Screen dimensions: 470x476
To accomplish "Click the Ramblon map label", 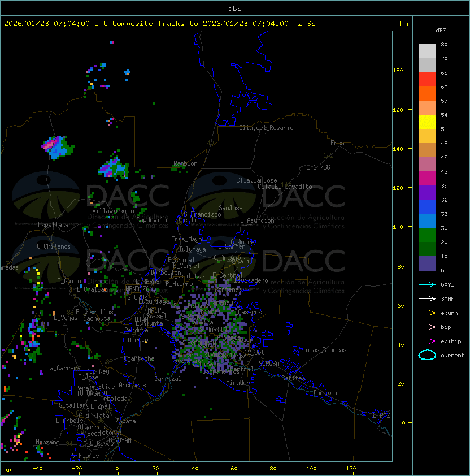I will [185, 163].
